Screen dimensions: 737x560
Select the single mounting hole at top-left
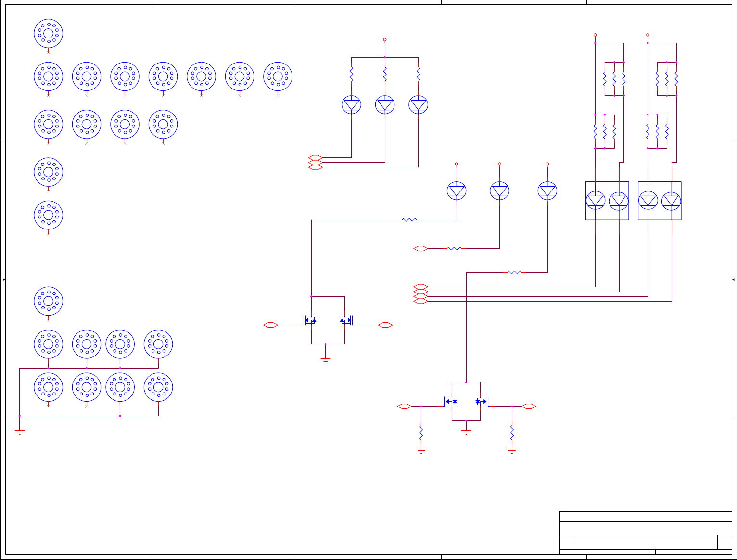48,33
